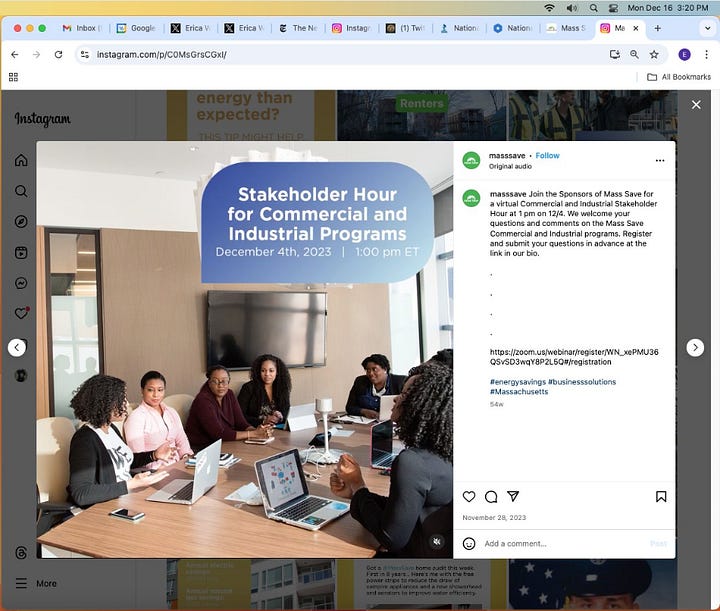This screenshot has width=720, height=611.
Task: Reload the page
Action: click(x=58, y=55)
